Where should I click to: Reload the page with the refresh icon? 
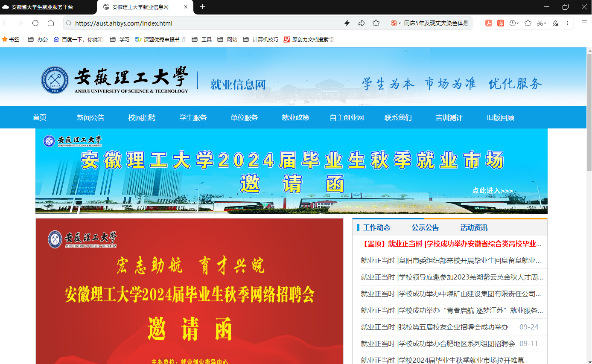(35, 23)
